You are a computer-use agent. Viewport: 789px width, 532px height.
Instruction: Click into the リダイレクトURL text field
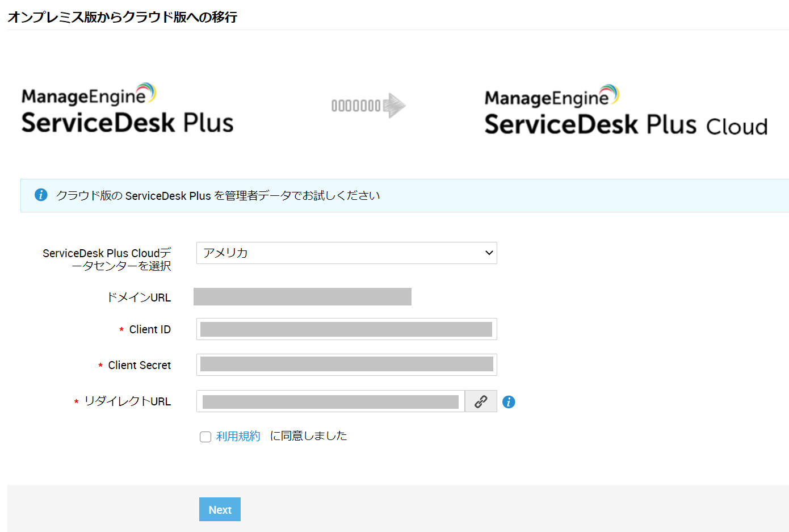pos(330,401)
